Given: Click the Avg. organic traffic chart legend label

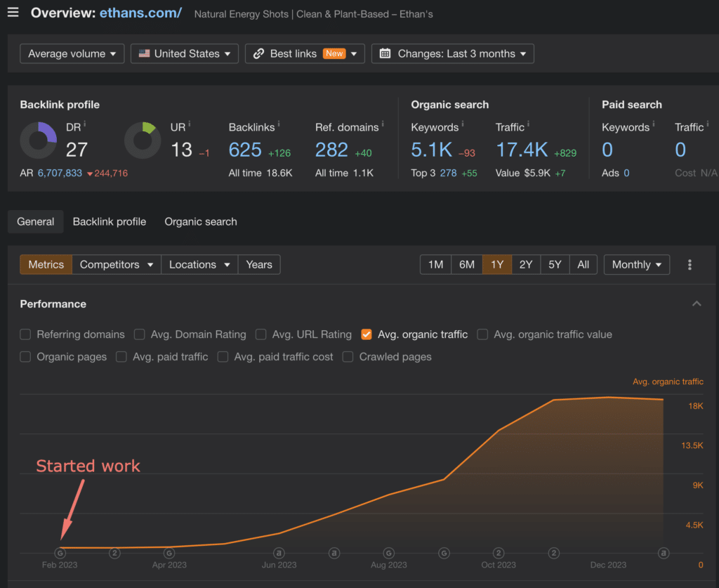Looking at the screenshot, I should tap(668, 381).
